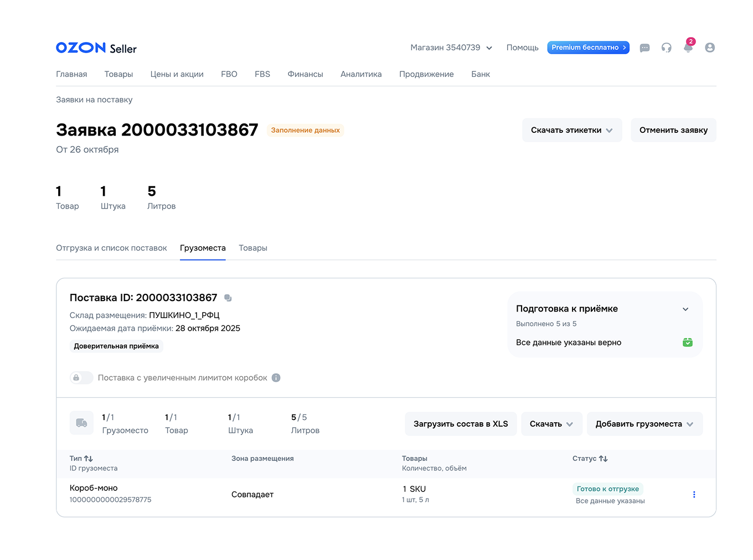Viewport: 753px width, 560px height.
Task: Click the Отменить заявку button
Action: (x=673, y=129)
